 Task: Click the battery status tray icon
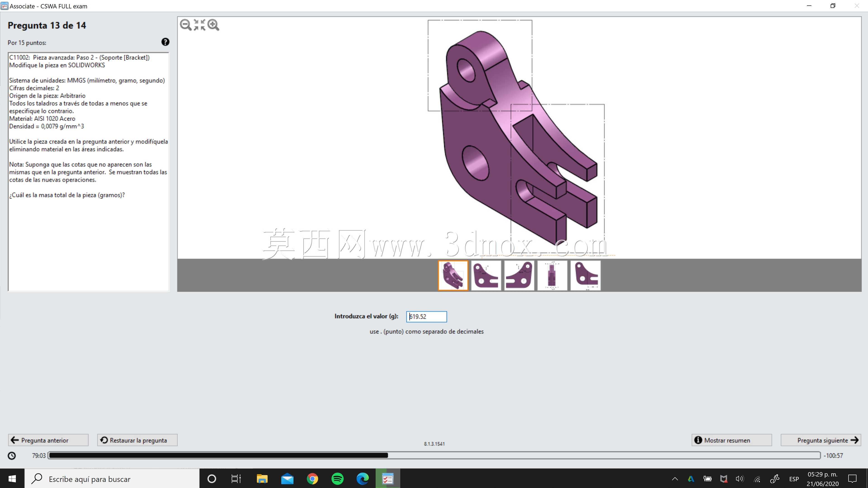click(707, 478)
